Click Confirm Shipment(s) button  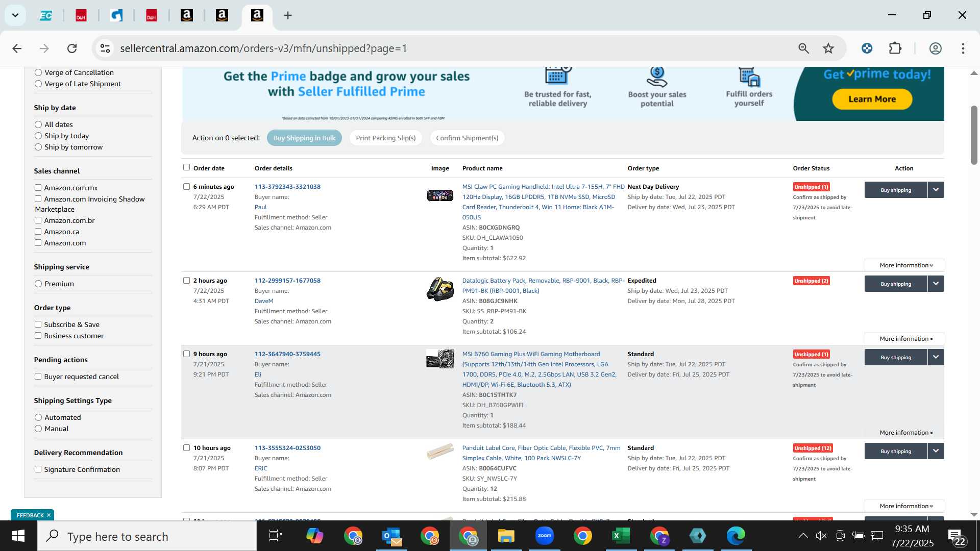tap(467, 138)
